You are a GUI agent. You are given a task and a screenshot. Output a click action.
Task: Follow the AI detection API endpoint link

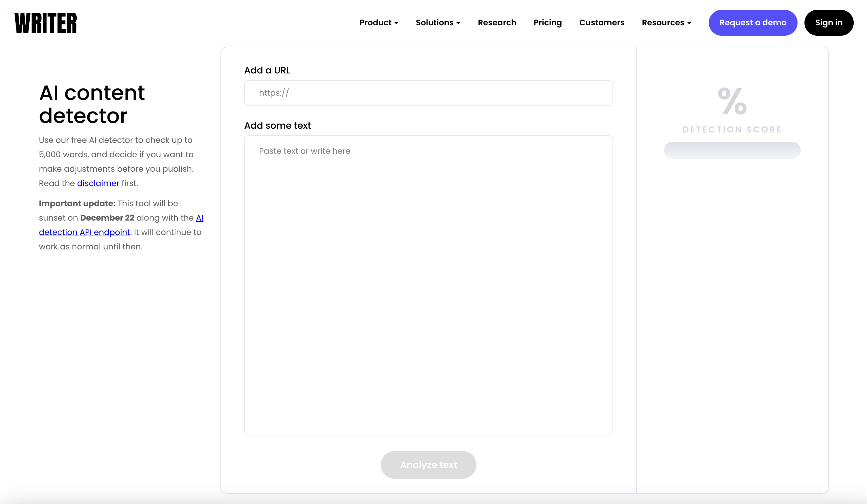84,232
